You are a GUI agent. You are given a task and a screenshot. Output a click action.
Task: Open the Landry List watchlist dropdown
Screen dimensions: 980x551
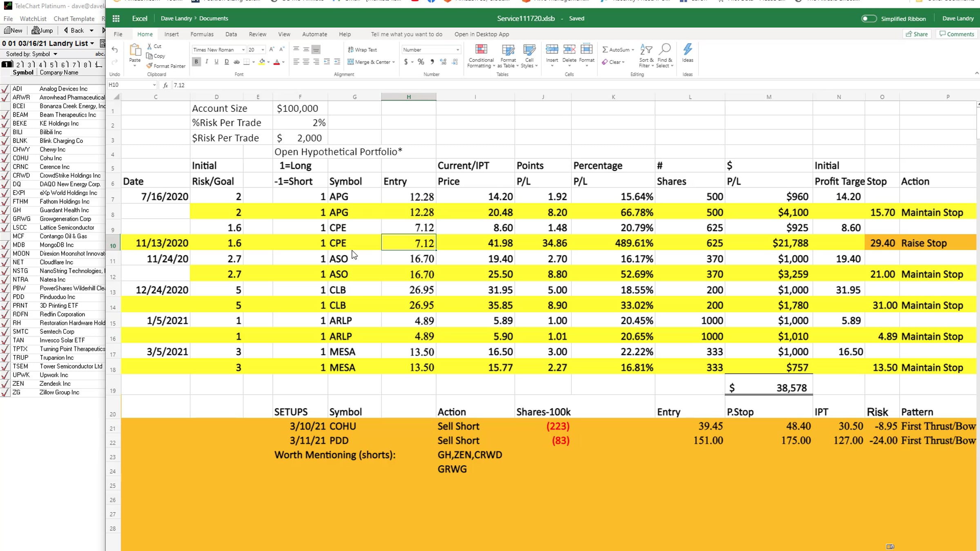coord(92,43)
